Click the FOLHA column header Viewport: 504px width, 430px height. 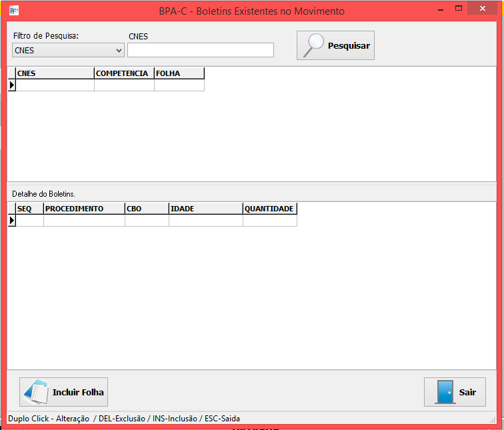click(x=179, y=73)
